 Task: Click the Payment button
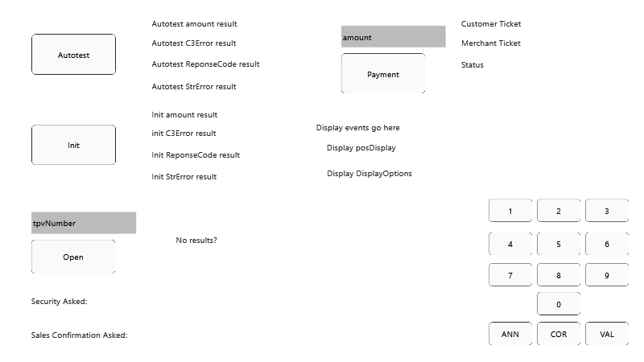pos(383,74)
